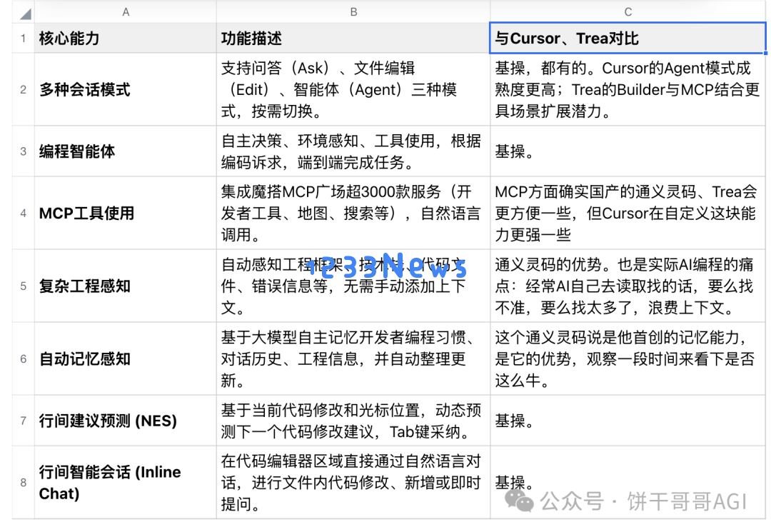This screenshot has width=771, height=532.
Task: Click the cell starting '自主决策、环境感知'
Action: 353,151
